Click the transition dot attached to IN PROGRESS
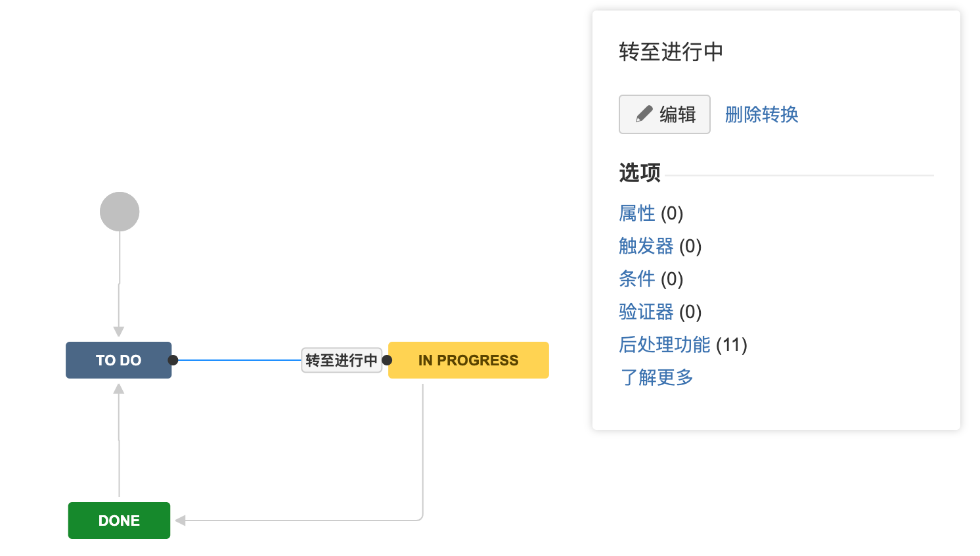This screenshot has height=556, width=980. pyautogui.click(x=387, y=360)
